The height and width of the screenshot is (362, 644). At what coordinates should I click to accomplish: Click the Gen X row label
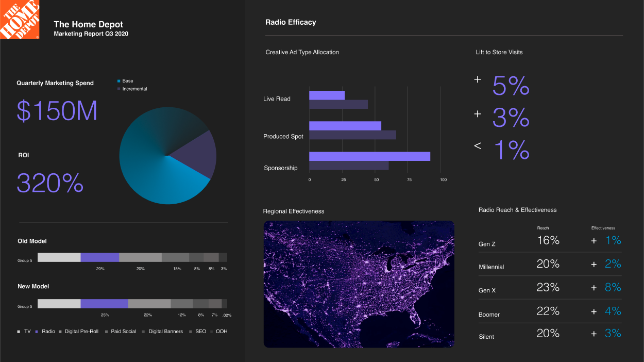[487, 290]
